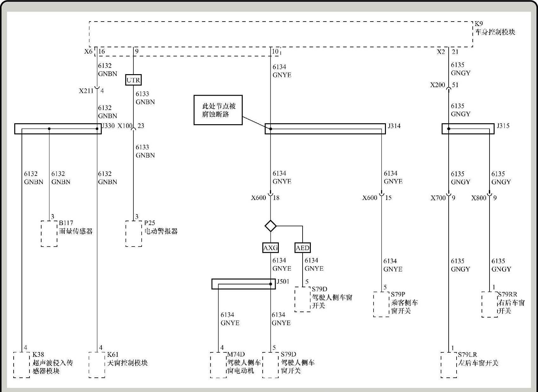Click the corroded node callout box

[x=218, y=110]
